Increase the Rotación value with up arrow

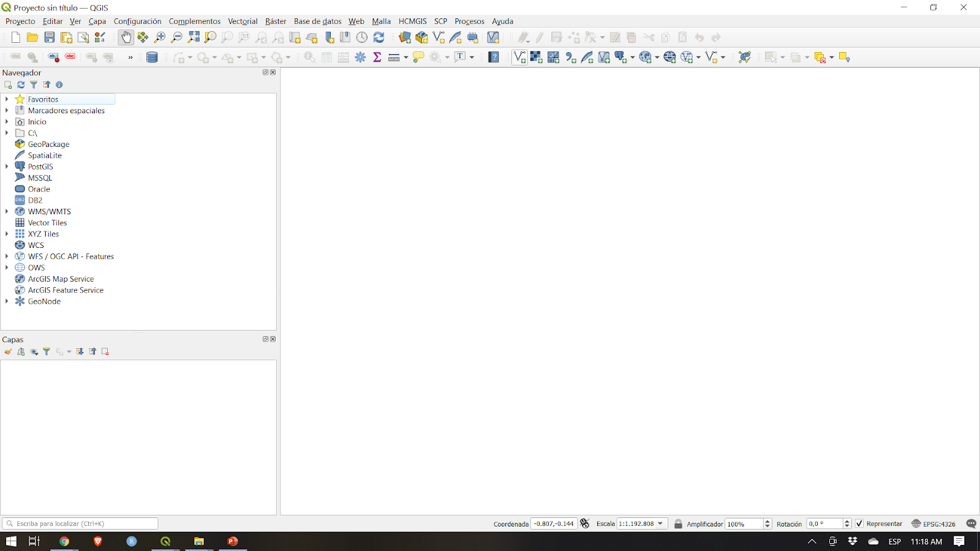(x=847, y=521)
